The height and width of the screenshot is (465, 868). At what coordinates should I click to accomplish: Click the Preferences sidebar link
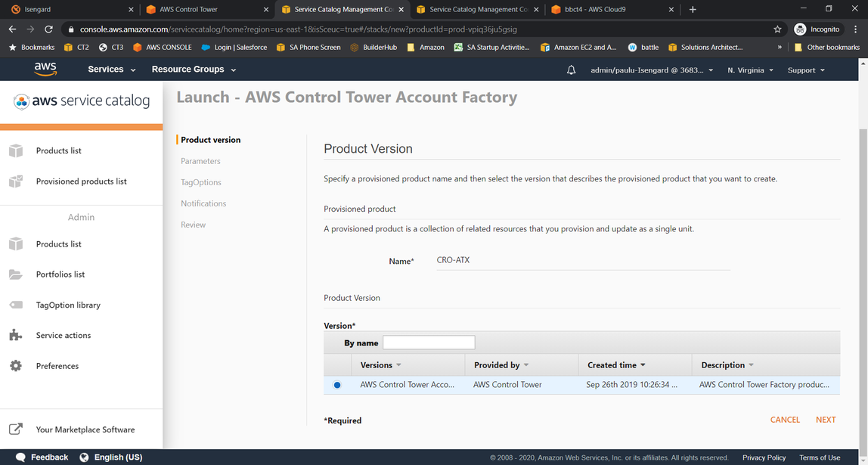click(x=57, y=366)
